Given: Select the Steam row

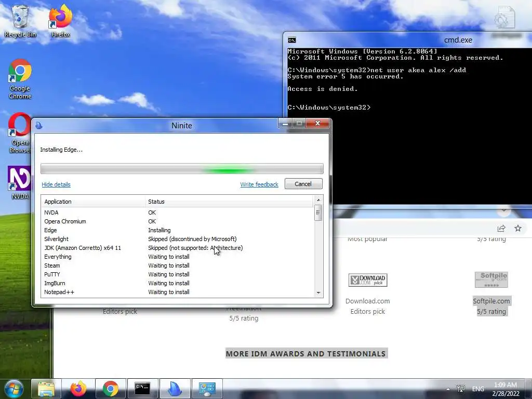Looking at the screenshot, I should point(177,265).
